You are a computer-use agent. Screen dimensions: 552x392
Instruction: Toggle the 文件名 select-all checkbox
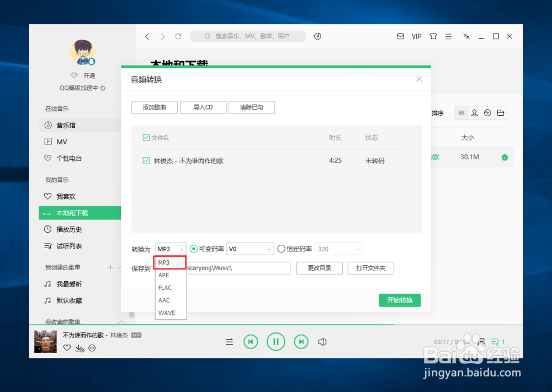146,137
